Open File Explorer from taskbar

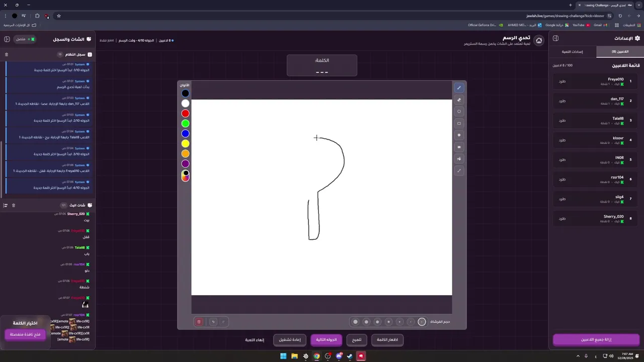pyautogui.click(x=294, y=356)
